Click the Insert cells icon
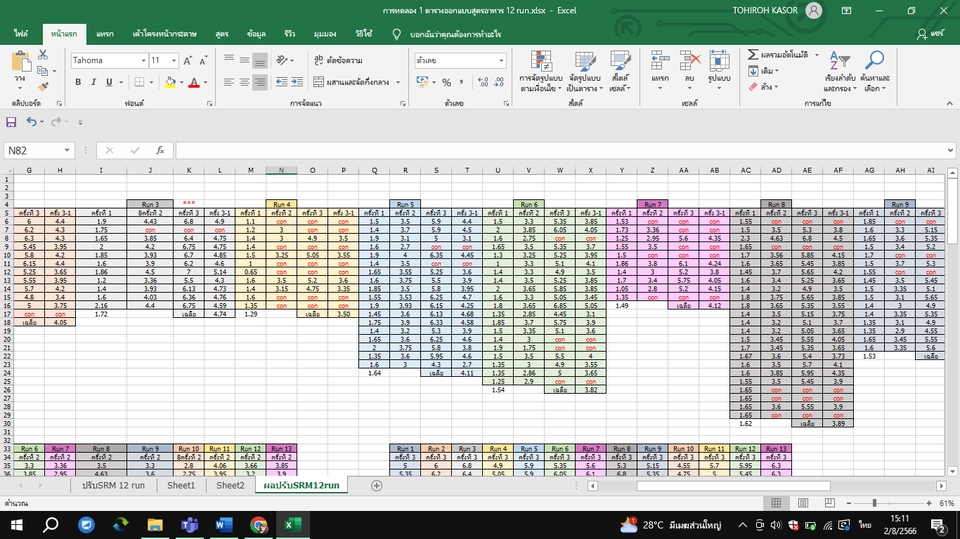 tap(660, 62)
